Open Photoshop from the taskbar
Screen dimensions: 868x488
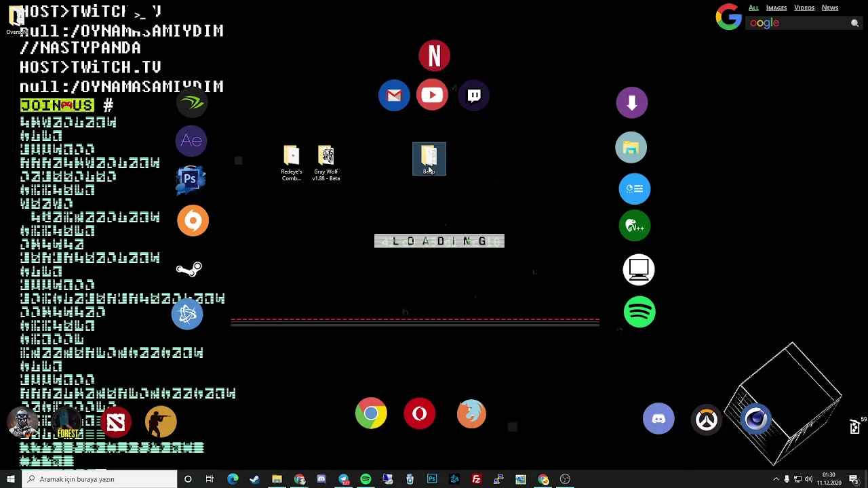point(432,479)
